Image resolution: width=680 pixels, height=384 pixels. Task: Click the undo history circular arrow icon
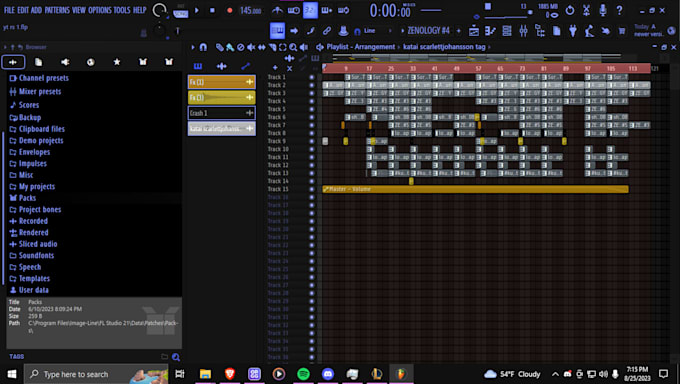570,10
